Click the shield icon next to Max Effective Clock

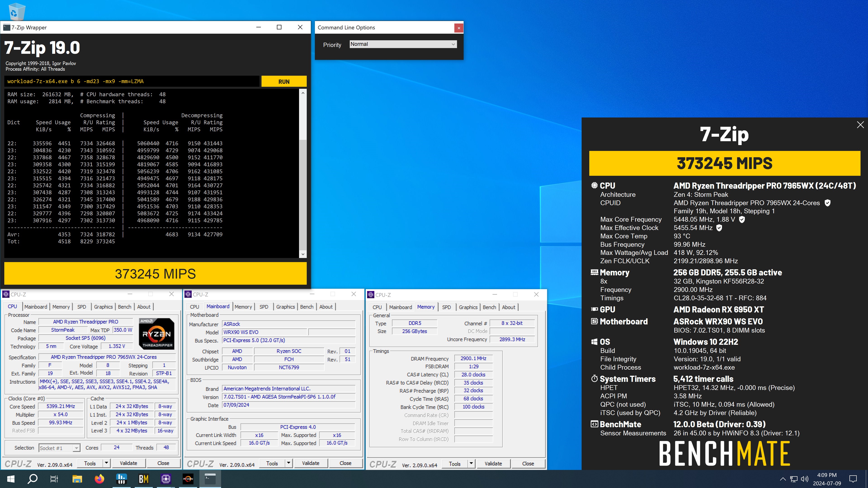tap(719, 228)
